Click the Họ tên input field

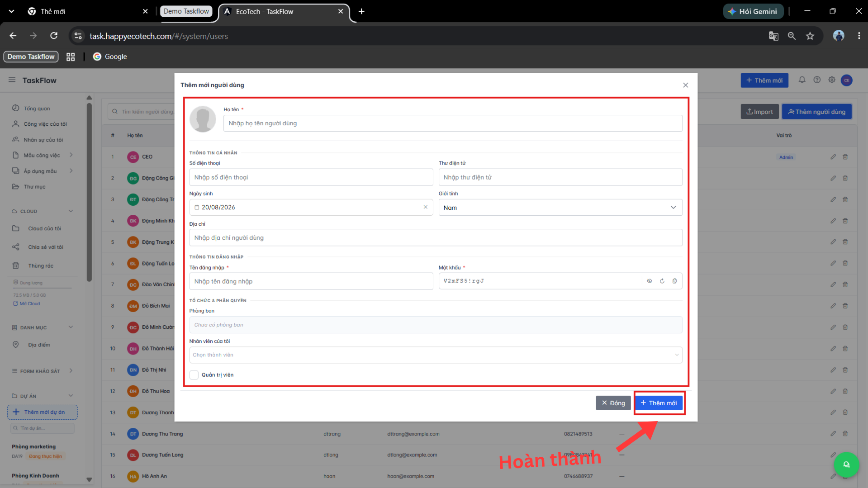tap(453, 123)
